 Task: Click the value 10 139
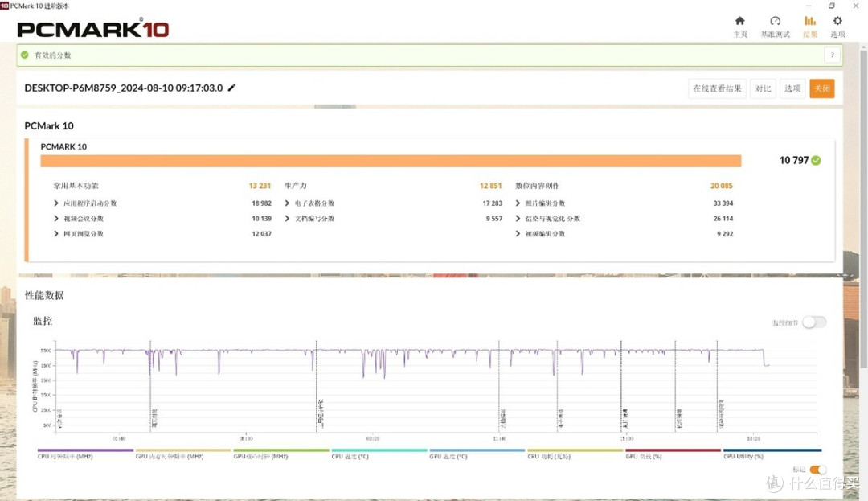click(x=261, y=218)
